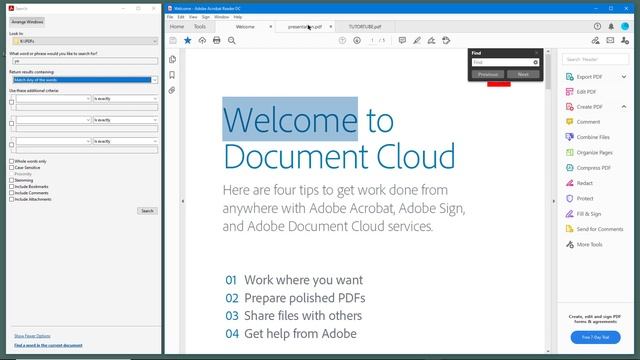Open the first 'Is exactly' condition dropdown
Screen dimensions: 640x360
[125, 99]
